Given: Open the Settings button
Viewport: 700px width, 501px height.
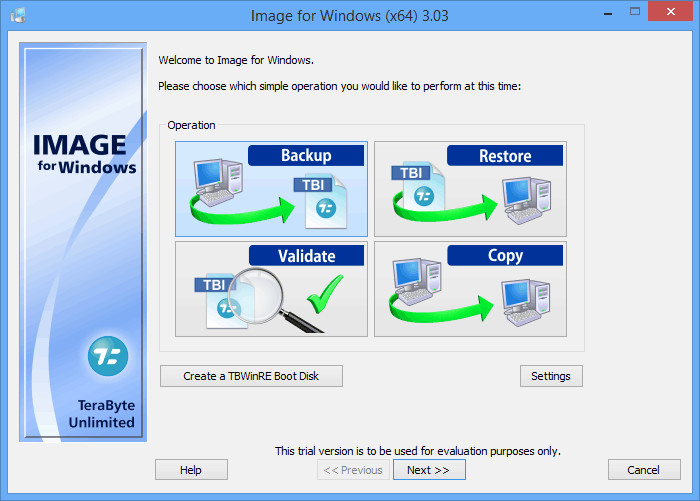Looking at the screenshot, I should [551, 376].
